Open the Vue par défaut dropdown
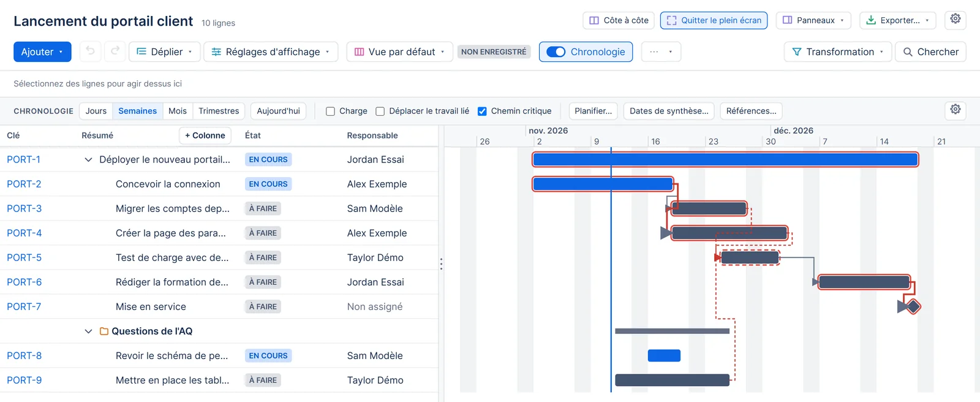The height and width of the screenshot is (402, 980). click(399, 51)
